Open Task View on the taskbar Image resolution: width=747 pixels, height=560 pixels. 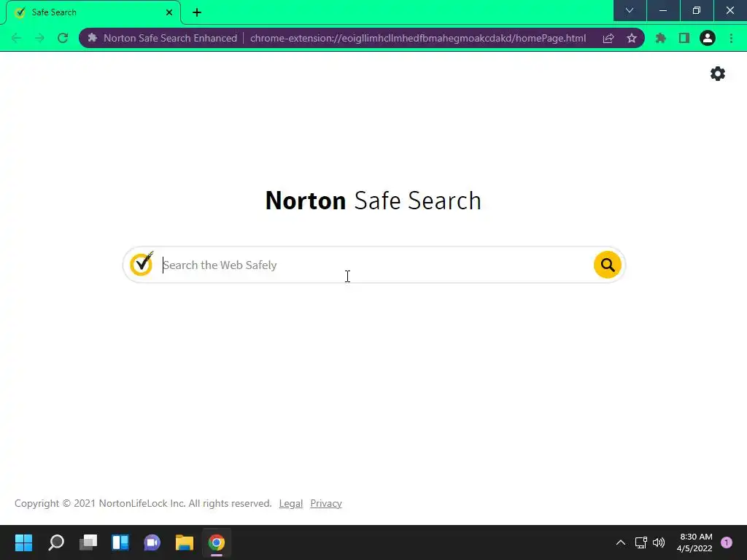click(x=88, y=542)
